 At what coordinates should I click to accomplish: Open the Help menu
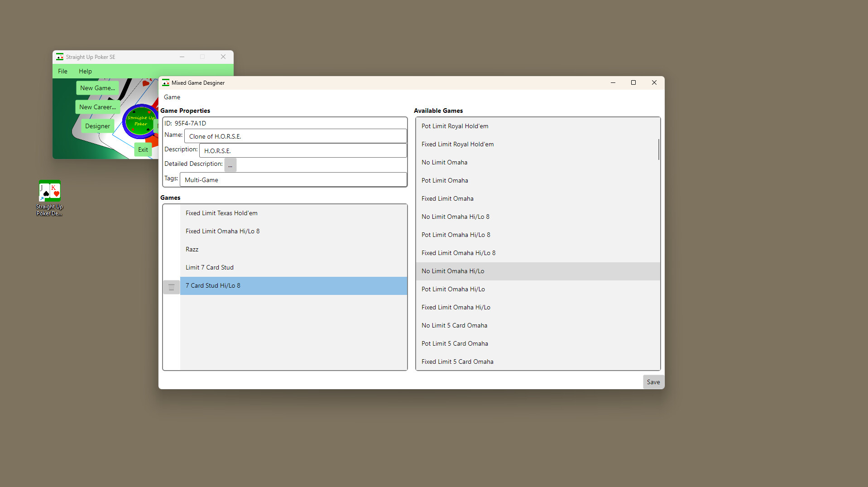point(85,71)
